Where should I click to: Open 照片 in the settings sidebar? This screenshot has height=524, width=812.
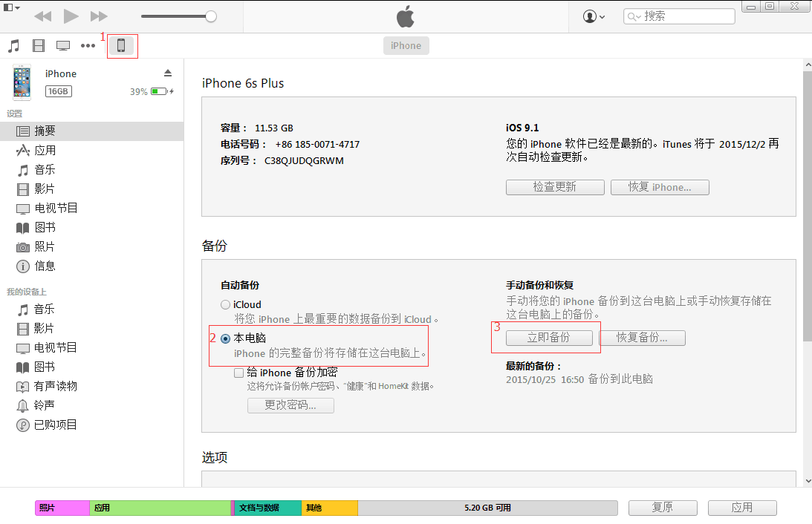45,246
